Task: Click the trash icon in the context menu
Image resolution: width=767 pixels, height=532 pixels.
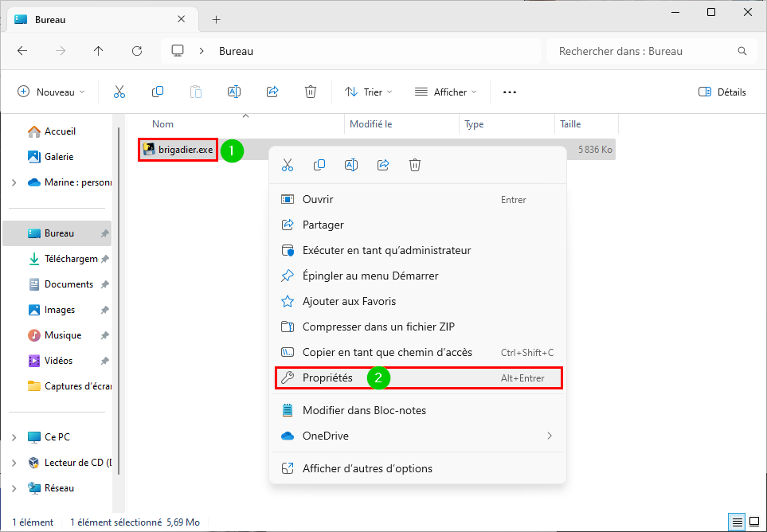Action: (415, 166)
